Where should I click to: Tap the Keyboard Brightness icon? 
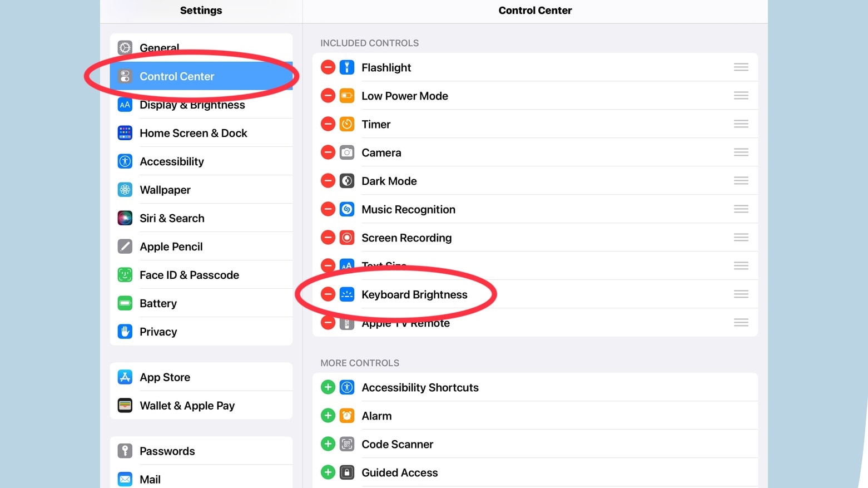(347, 295)
